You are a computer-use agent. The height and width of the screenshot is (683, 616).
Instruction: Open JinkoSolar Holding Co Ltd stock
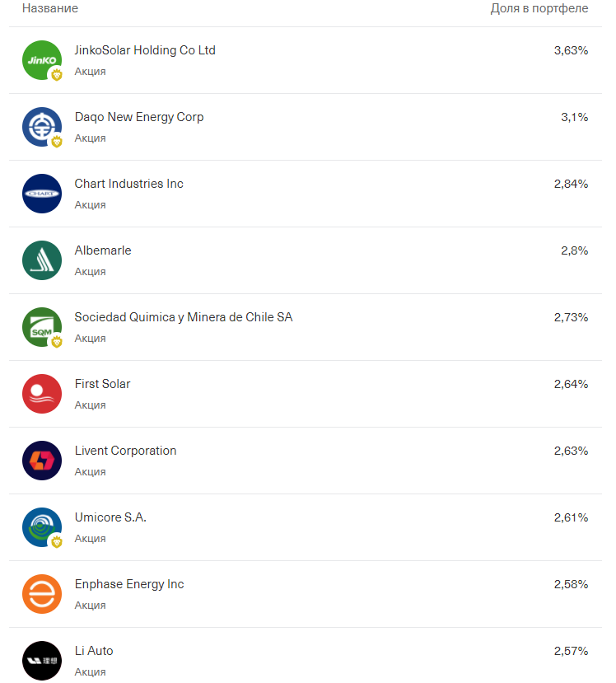click(145, 50)
